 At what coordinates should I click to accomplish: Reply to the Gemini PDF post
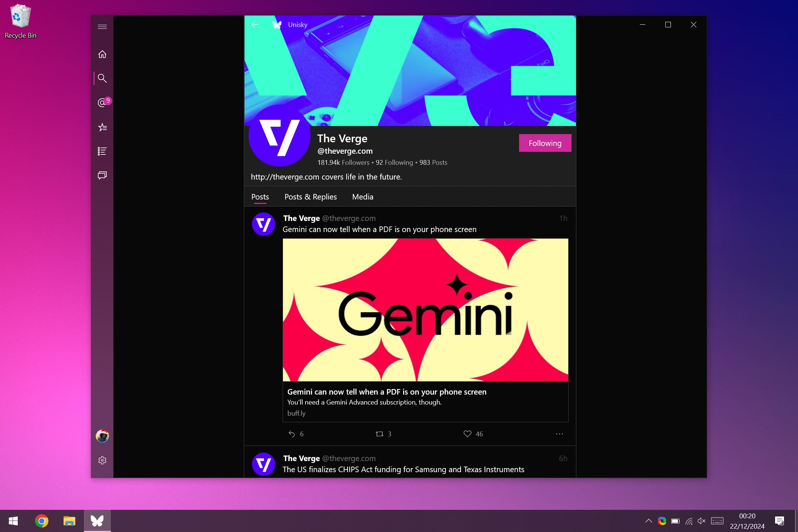(x=291, y=434)
